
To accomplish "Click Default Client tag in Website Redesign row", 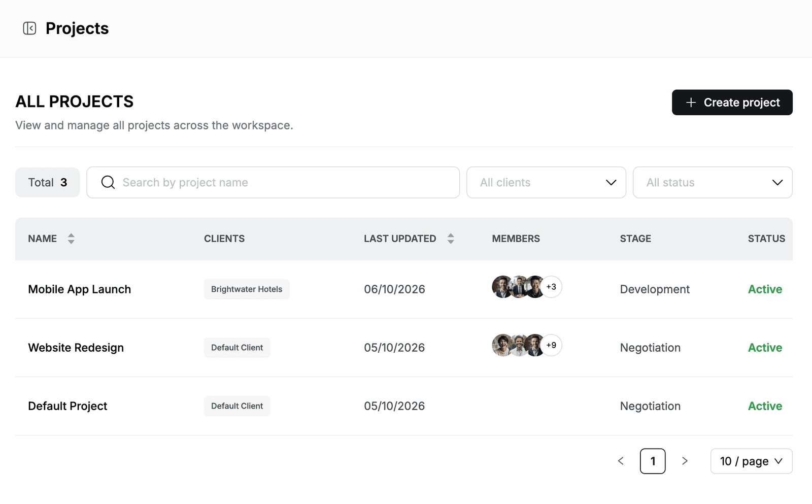I will (237, 348).
